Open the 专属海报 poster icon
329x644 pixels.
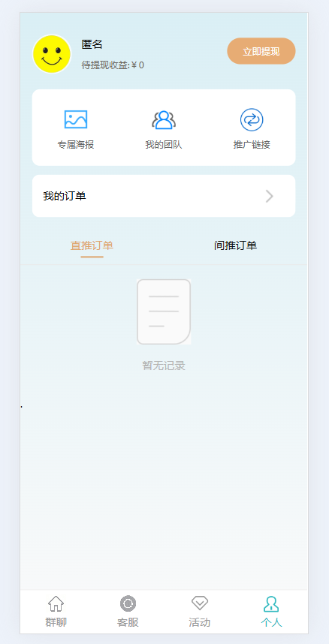coord(76,119)
